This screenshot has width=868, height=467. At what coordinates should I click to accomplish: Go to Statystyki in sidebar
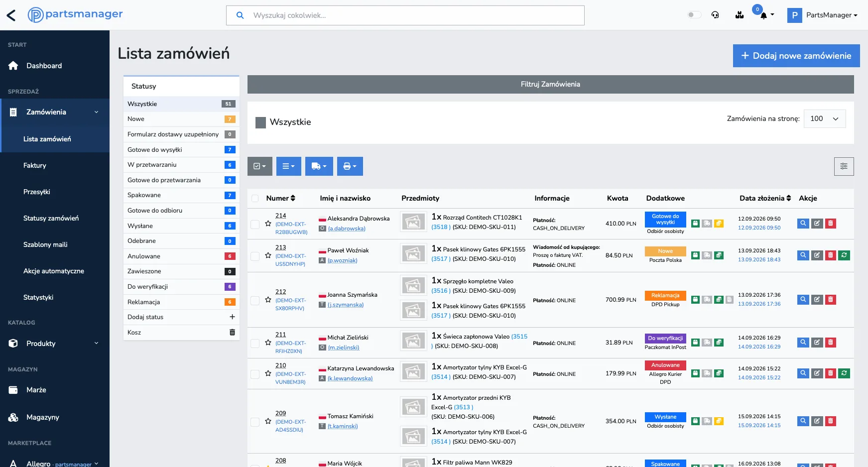[38, 297]
